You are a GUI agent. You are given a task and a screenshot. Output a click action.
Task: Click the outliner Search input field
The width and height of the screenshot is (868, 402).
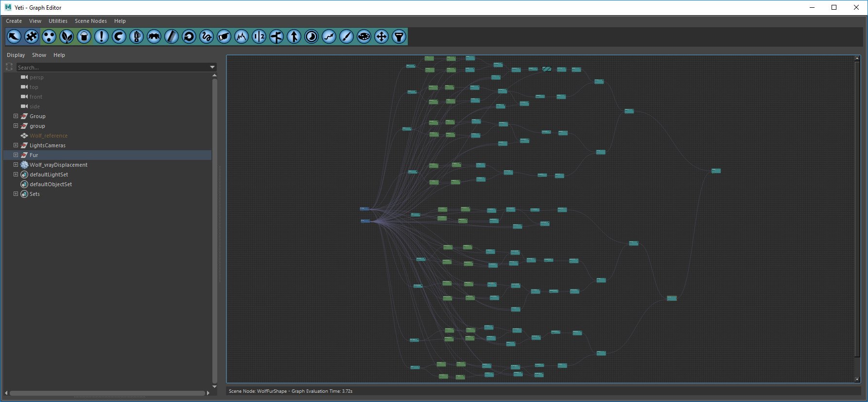pos(112,68)
